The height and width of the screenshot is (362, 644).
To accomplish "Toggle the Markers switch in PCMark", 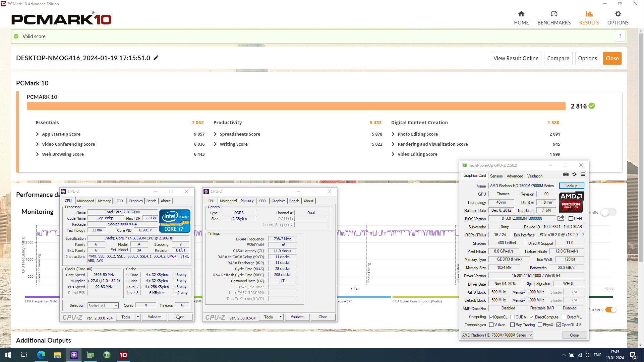I will [x=611, y=310].
